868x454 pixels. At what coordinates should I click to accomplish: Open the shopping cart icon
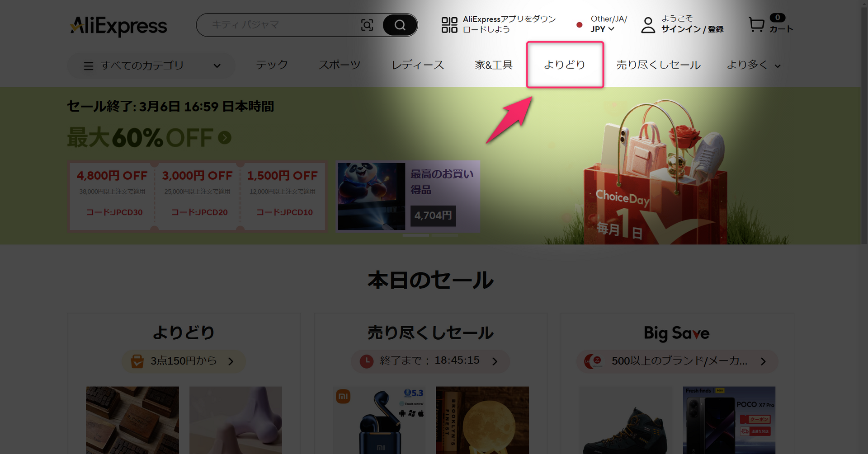pyautogui.click(x=756, y=24)
